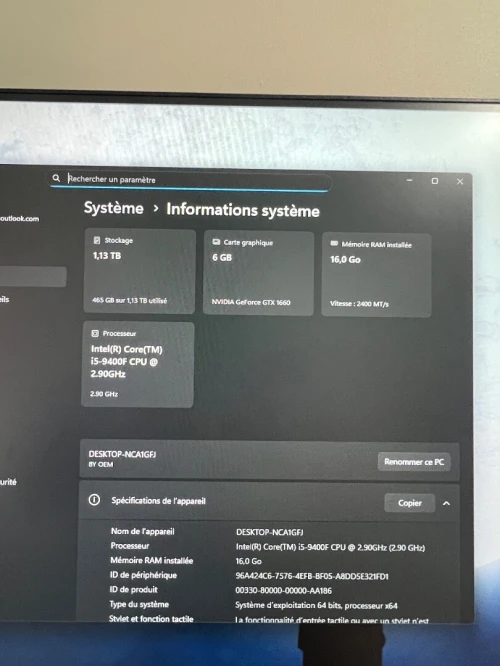
Task: Go back to Système in the breadcrumb
Action: point(114,208)
